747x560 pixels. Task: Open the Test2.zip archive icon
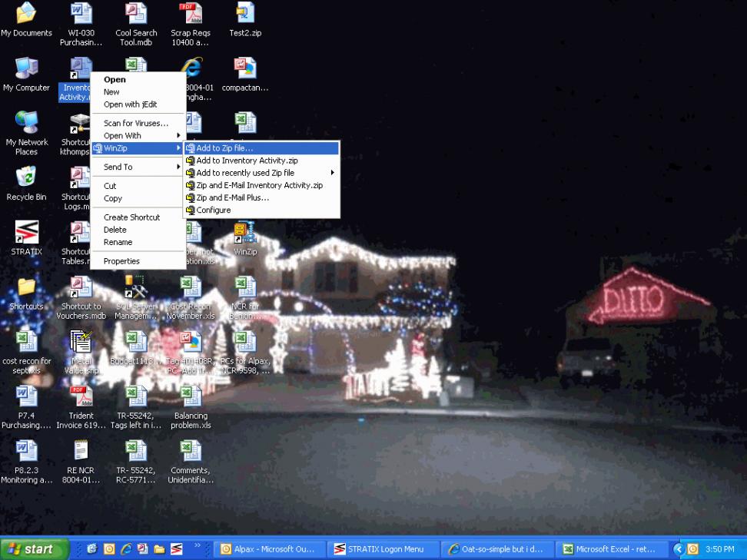(244, 15)
